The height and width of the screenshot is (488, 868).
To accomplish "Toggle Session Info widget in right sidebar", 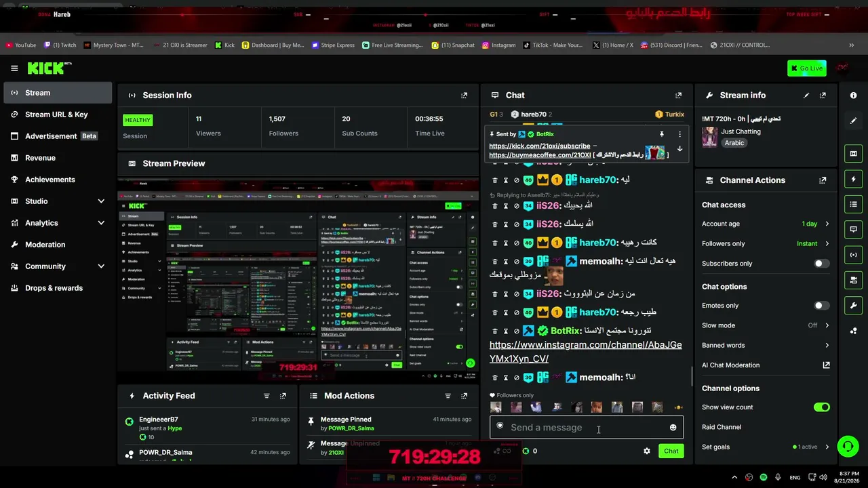I will click(853, 255).
